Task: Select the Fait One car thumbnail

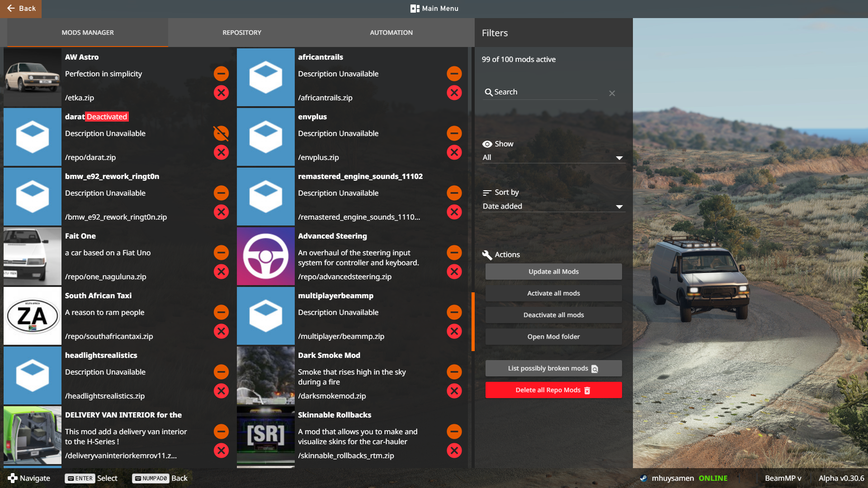Action: [33, 256]
